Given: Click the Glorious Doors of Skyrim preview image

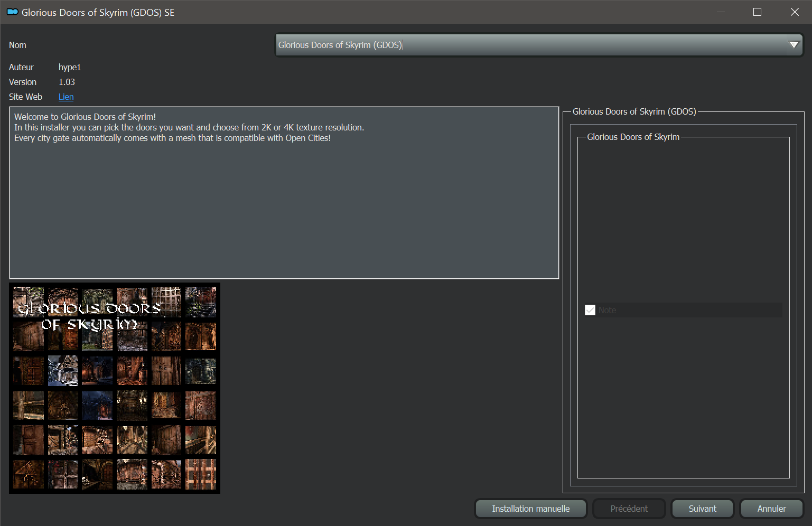Looking at the screenshot, I should pos(115,388).
